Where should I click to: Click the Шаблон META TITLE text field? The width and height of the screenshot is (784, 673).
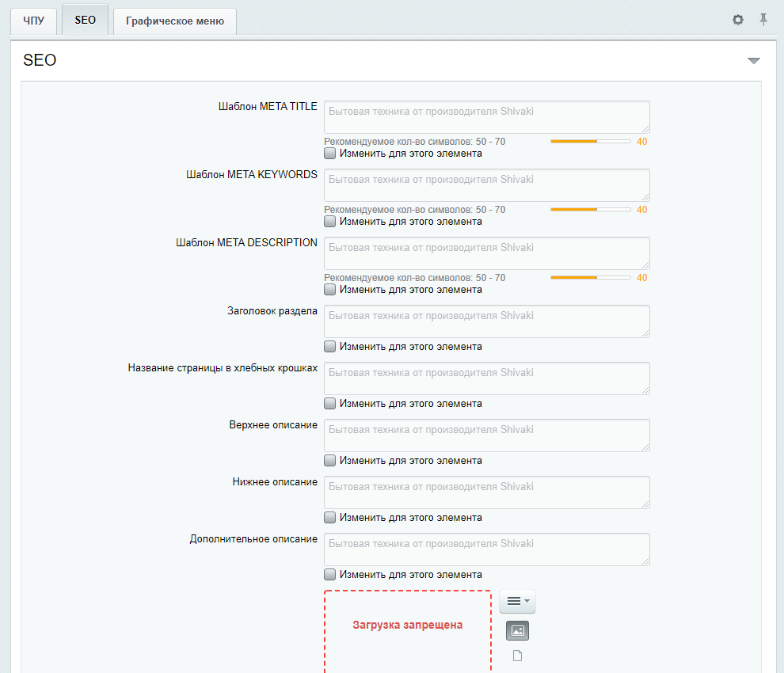click(x=487, y=117)
